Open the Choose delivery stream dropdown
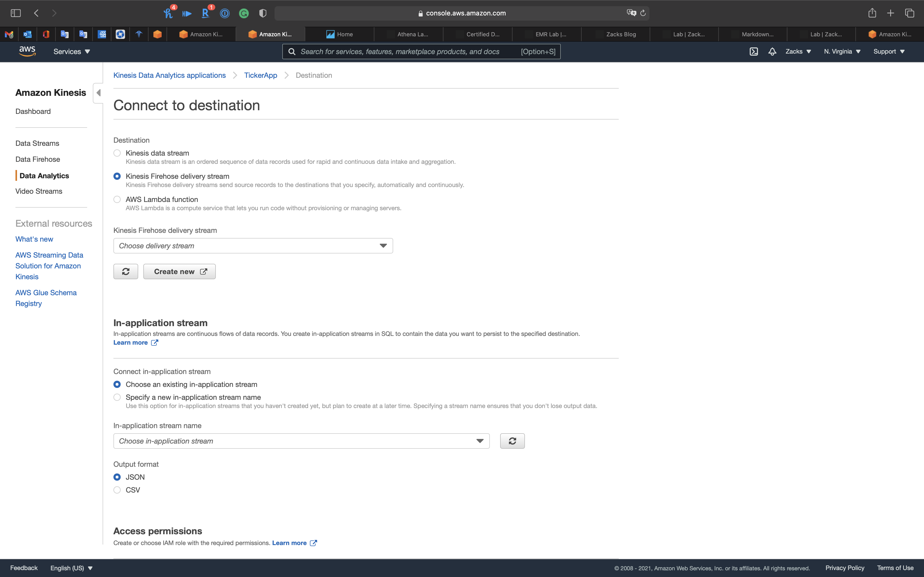The width and height of the screenshot is (924, 577). pos(253,246)
